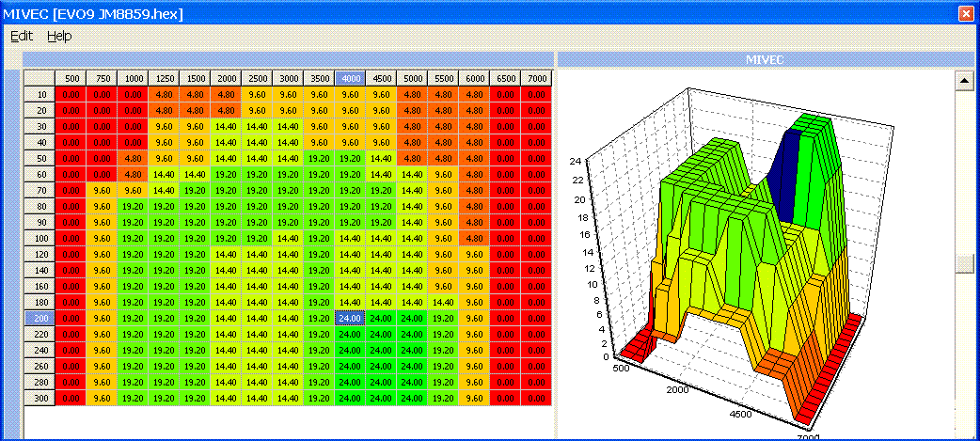Select the 3000 column header
The image size is (980, 441).
288,79
